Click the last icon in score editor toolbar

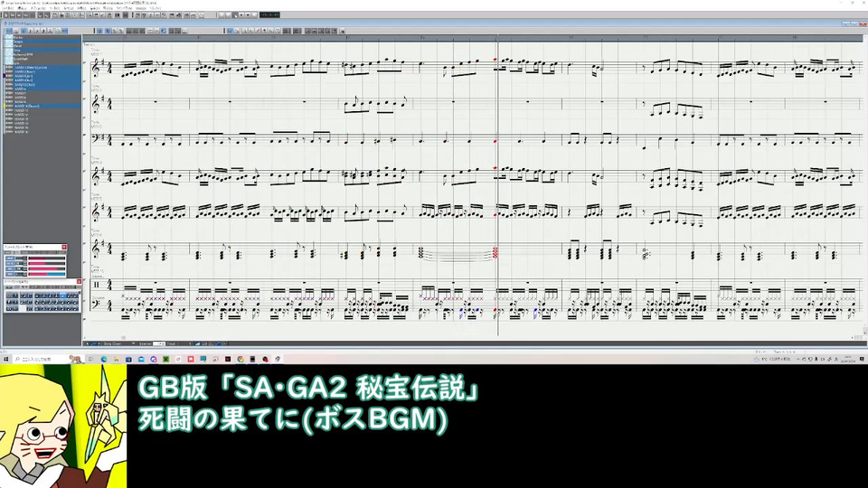[x=342, y=31]
